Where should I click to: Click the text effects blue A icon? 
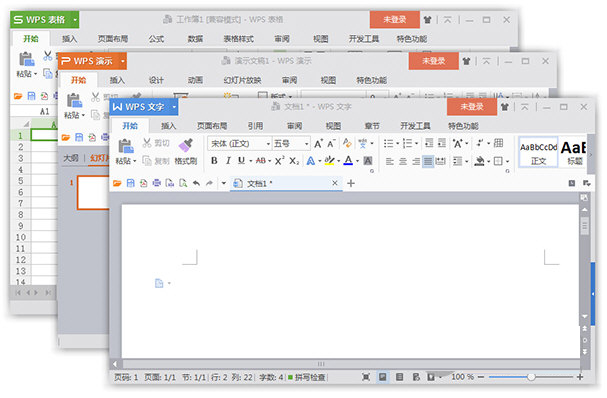coord(310,161)
